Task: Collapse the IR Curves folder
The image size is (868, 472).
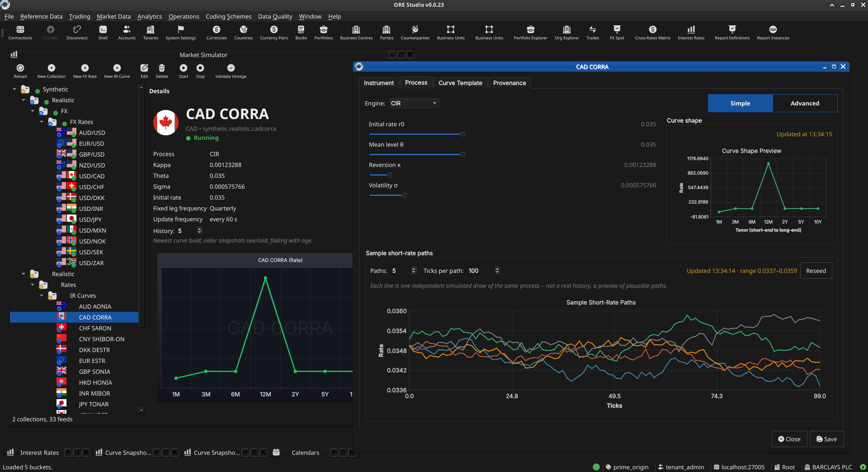Action: coord(42,296)
